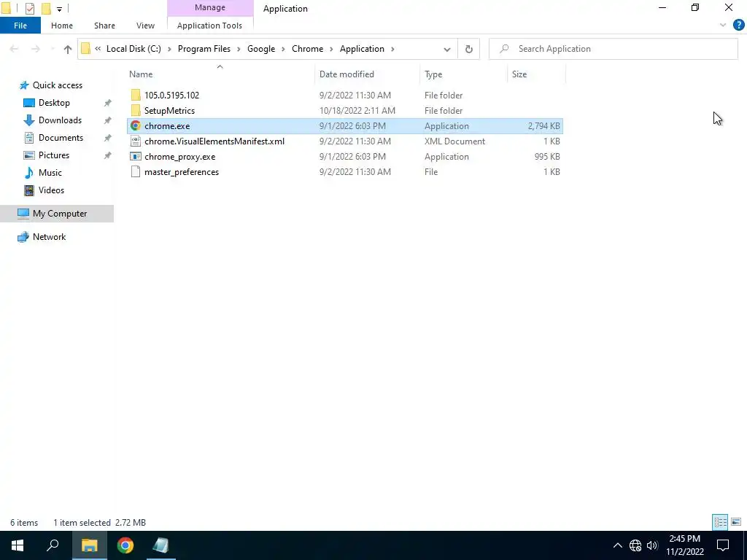Open the notification center
The image size is (747, 560).
[x=723, y=545]
